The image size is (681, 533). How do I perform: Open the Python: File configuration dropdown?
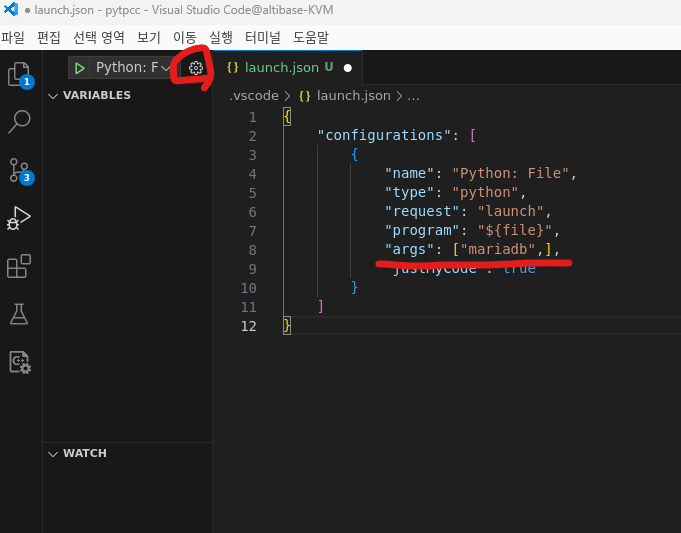[132, 68]
